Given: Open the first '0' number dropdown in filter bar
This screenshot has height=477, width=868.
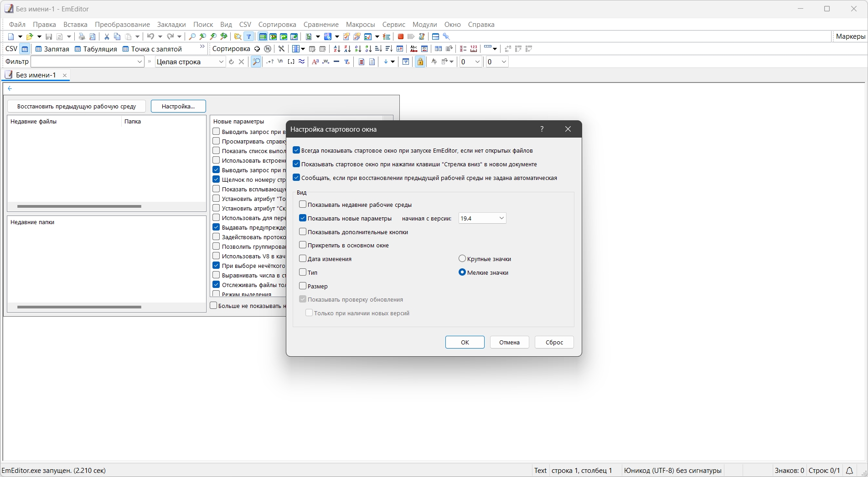Looking at the screenshot, I should tap(470, 62).
